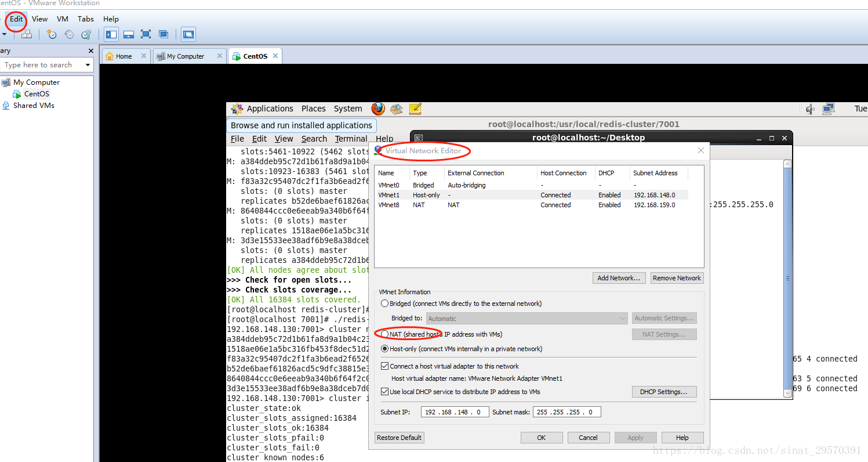This screenshot has width=868, height=462.
Task: Take a snapshot of the virtual machine
Action: point(52,34)
